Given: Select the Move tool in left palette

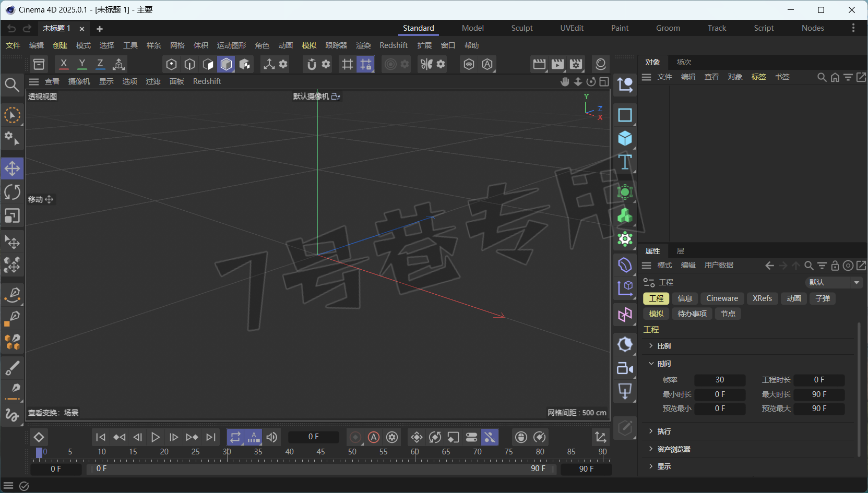Looking at the screenshot, I should (x=12, y=169).
